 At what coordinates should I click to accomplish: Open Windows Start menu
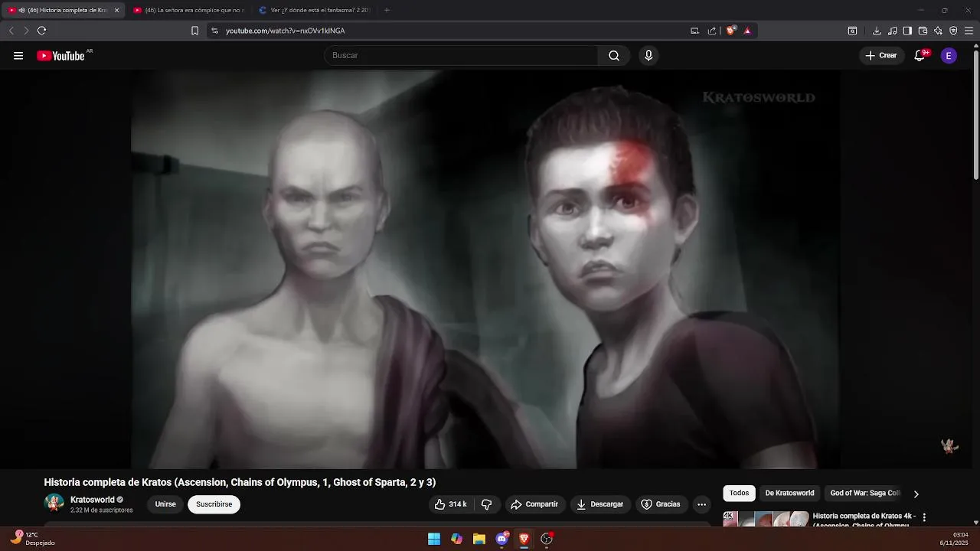pyautogui.click(x=434, y=539)
